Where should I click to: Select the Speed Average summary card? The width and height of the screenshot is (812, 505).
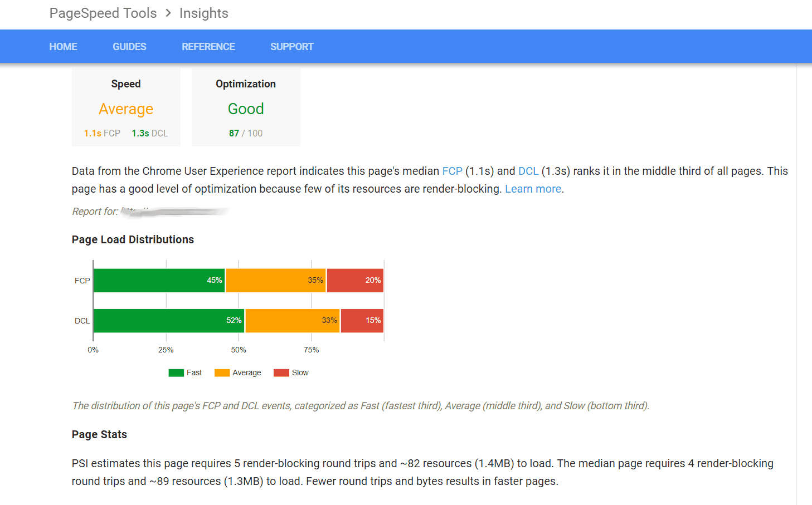pyautogui.click(x=126, y=107)
